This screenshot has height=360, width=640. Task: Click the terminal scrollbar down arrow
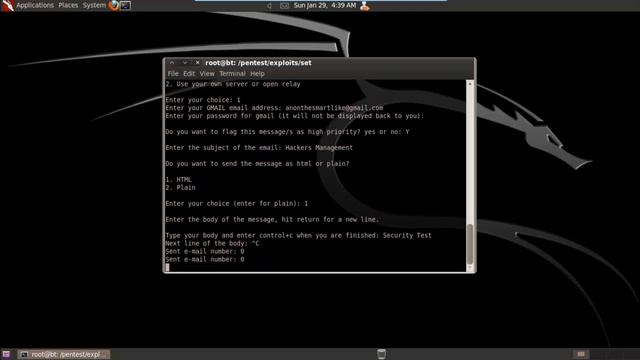click(469, 268)
